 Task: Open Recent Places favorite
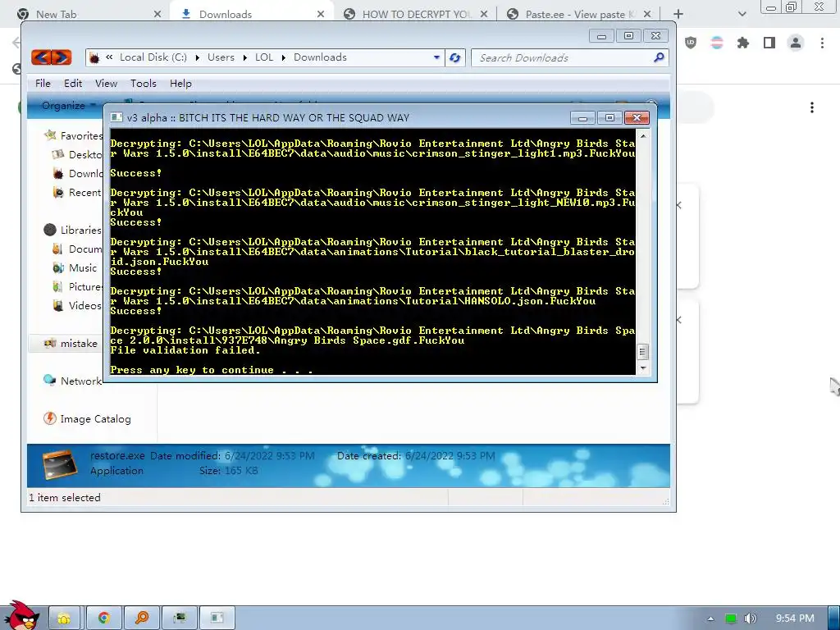click(x=78, y=192)
